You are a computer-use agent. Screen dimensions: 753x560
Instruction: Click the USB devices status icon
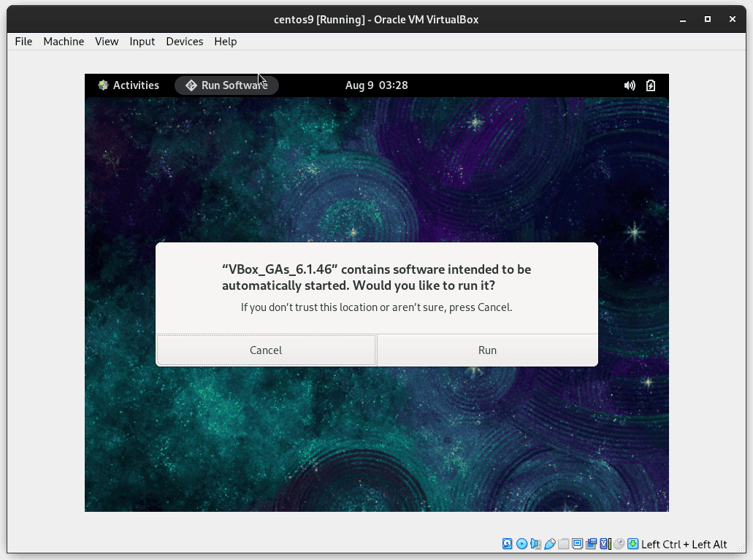[x=550, y=544]
